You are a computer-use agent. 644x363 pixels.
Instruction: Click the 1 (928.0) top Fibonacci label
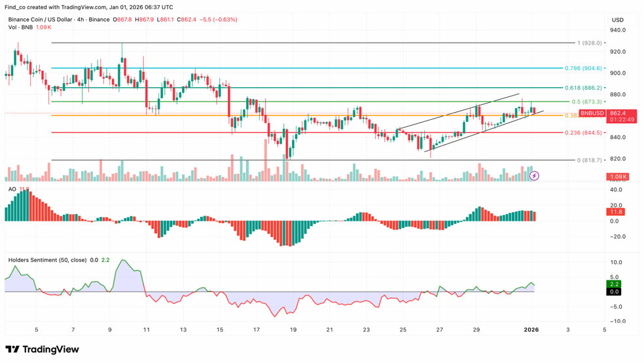(589, 43)
